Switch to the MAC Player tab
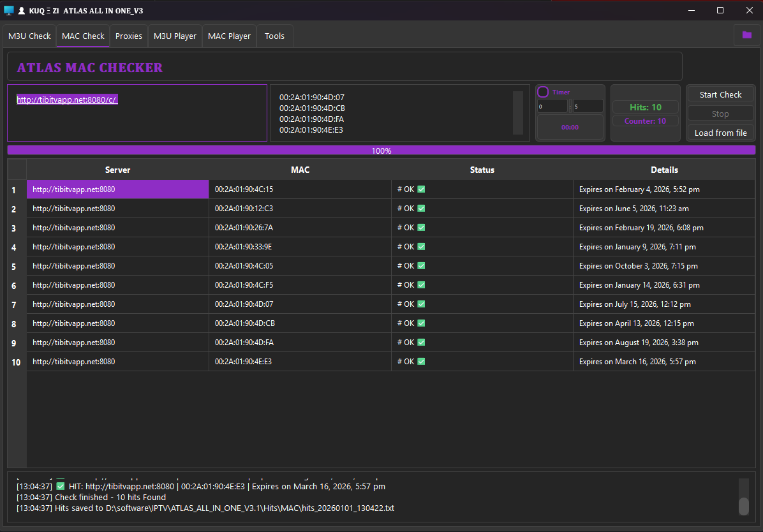Screen dimensions: 763x532 (x=229, y=36)
